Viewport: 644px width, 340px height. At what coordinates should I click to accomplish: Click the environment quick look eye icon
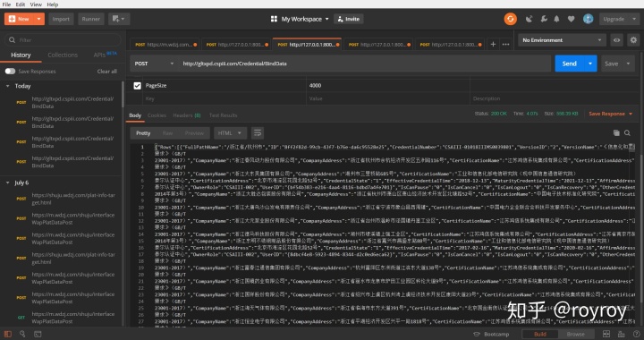[x=616, y=40]
